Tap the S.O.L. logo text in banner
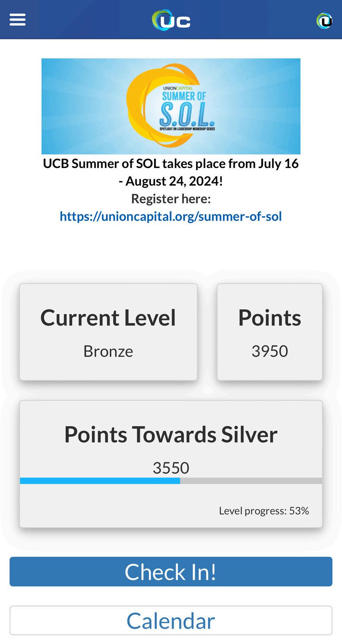Viewport: 342px width, 644px height. (186, 114)
